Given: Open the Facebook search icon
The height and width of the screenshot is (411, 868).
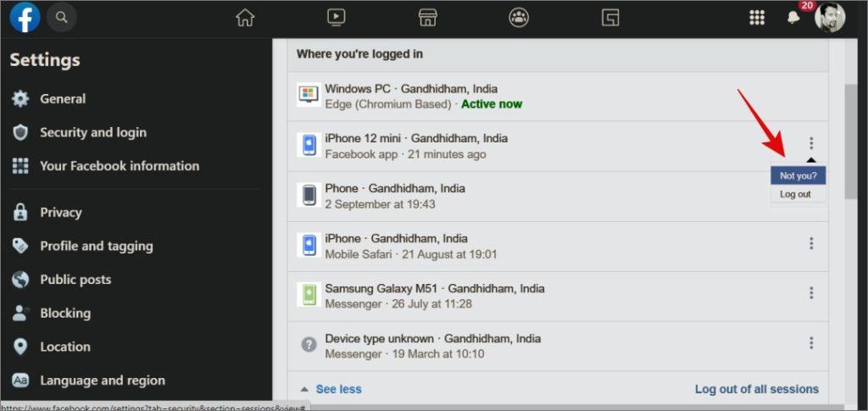Looking at the screenshot, I should (x=61, y=18).
